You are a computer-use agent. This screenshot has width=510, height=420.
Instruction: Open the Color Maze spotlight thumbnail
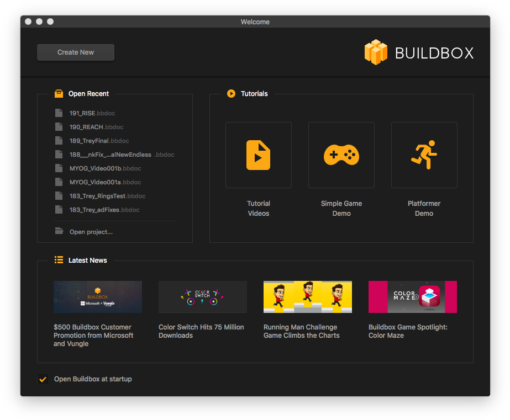click(x=413, y=297)
